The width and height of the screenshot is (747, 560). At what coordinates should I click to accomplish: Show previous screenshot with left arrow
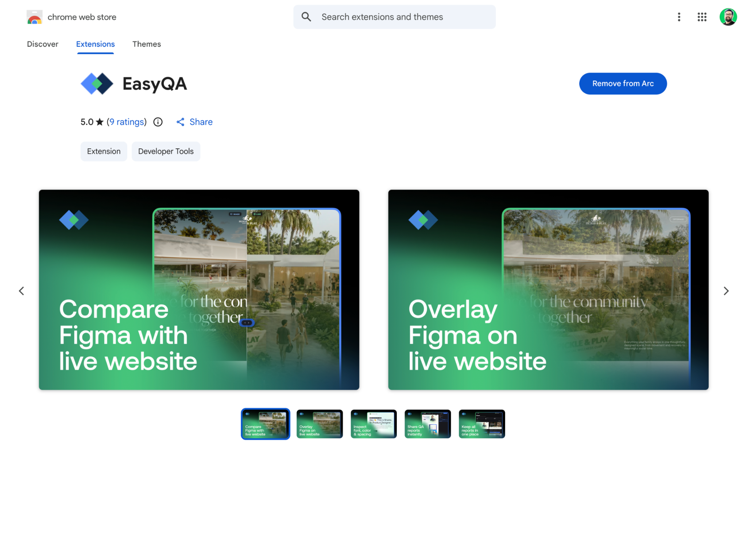[x=22, y=291]
